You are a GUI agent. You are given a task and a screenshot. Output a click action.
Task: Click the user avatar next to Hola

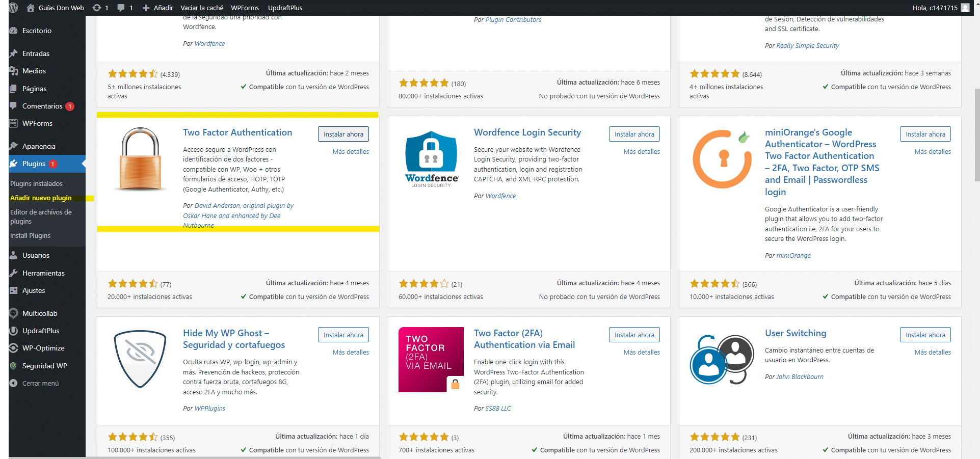[965, 8]
